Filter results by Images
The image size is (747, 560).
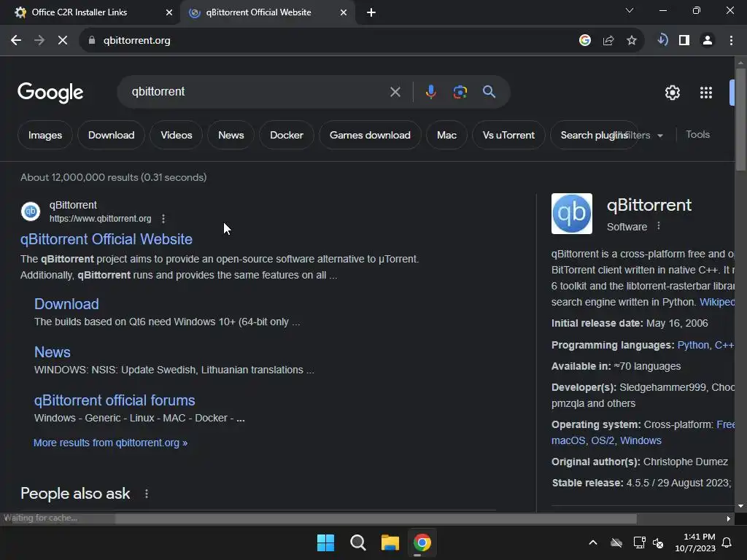point(45,135)
